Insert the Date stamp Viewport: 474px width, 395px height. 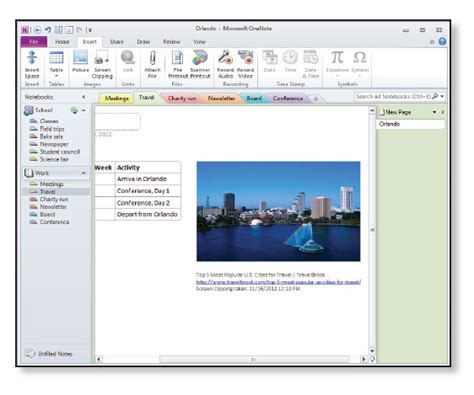click(269, 61)
